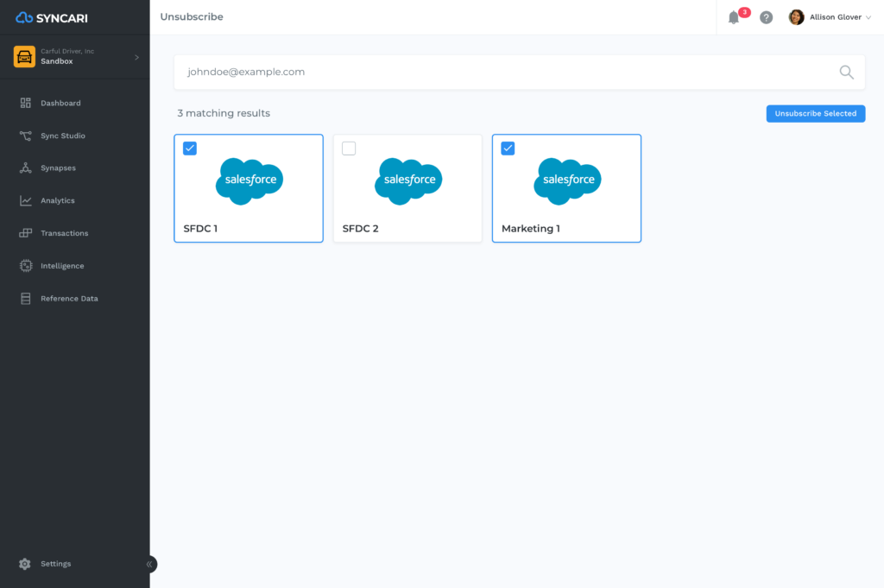The height and width of the screenshot is (588, 884).
Task: Open the Synapses page
Action: tap(58, 168)
